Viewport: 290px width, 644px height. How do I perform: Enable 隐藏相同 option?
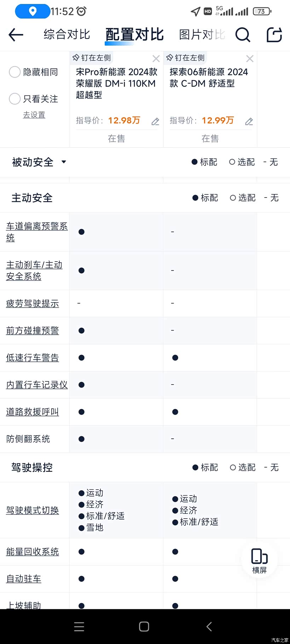pyautogui.click(x=15, y=72)
